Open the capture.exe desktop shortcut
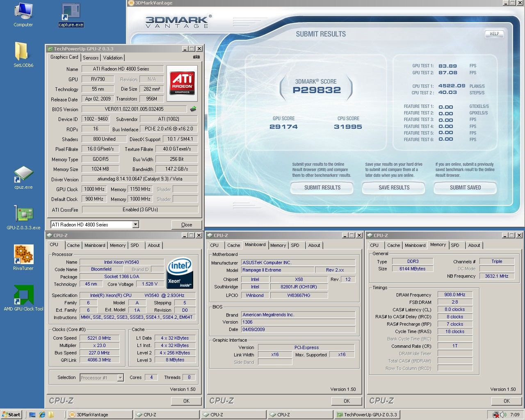525x420 pixels. point(71,15)
